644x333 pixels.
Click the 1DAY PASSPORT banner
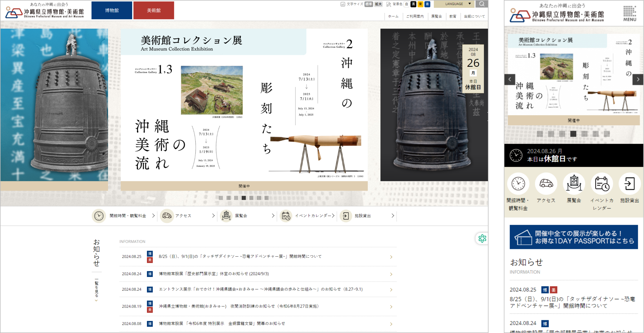(573, 237)
